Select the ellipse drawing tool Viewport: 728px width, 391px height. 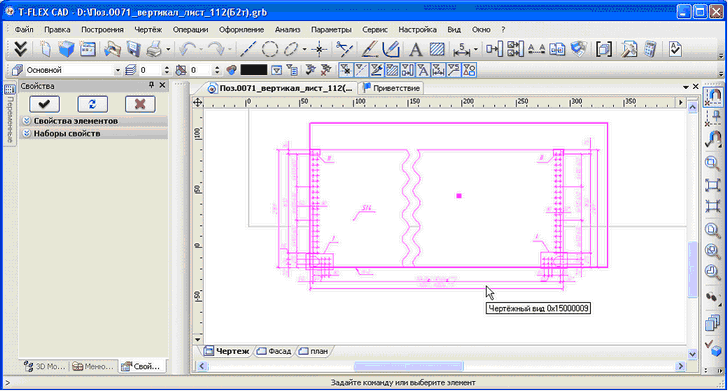[291, 49]
